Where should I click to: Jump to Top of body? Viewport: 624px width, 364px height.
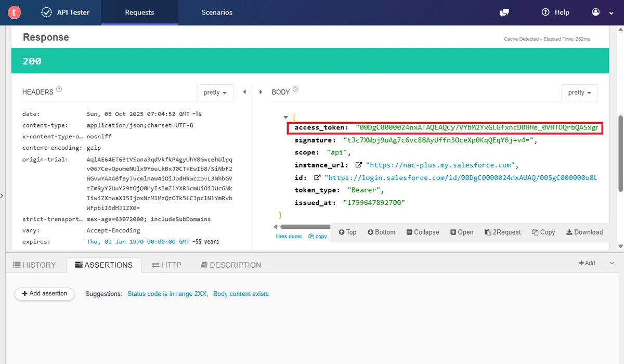coord(347,232)
